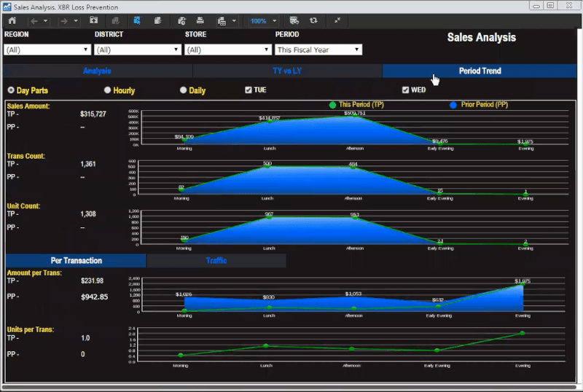Click the Sales Analysis heading
This screenshot has width=583, height=392.
[x=482, y=38]
